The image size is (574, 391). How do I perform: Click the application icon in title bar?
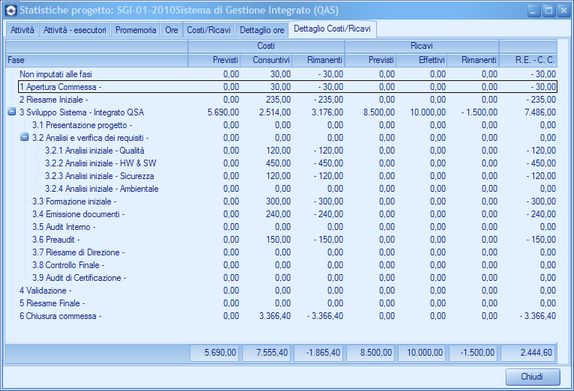pos(10,10)
